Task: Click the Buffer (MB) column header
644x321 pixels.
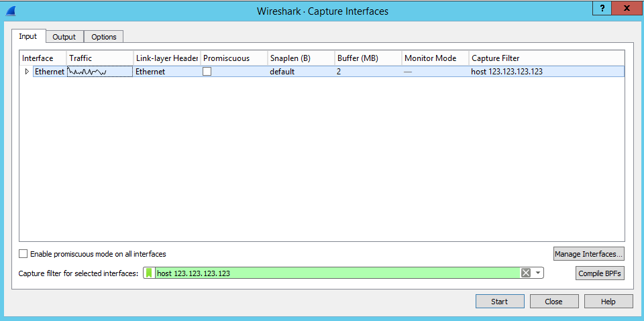Action: pos(368,58)
